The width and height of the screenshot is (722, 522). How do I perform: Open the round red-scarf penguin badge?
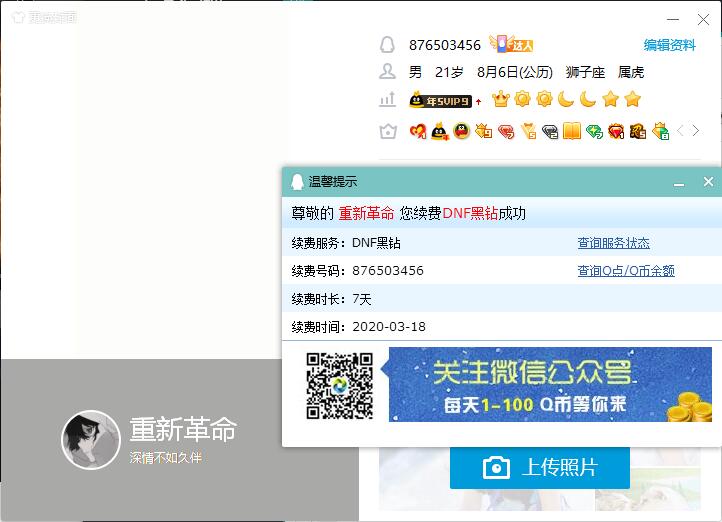(461, 131)
